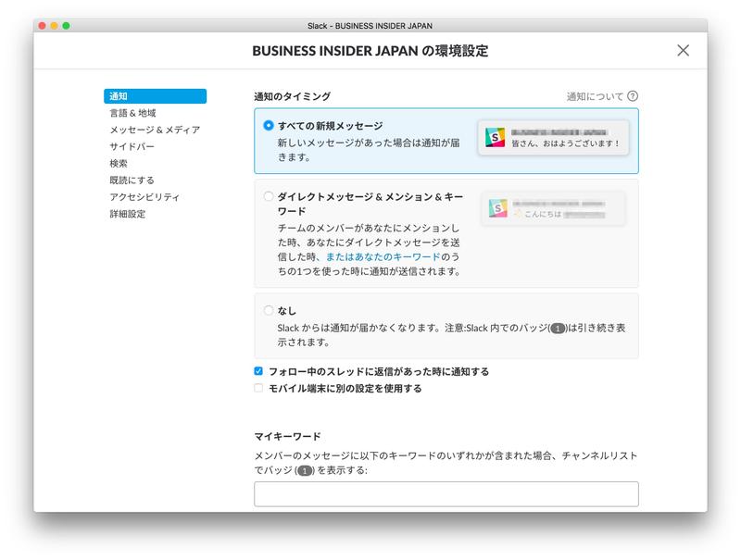This screenshot has height=560, width=741.
Task: Open the 検索 settings section
Action: [119, 164]
